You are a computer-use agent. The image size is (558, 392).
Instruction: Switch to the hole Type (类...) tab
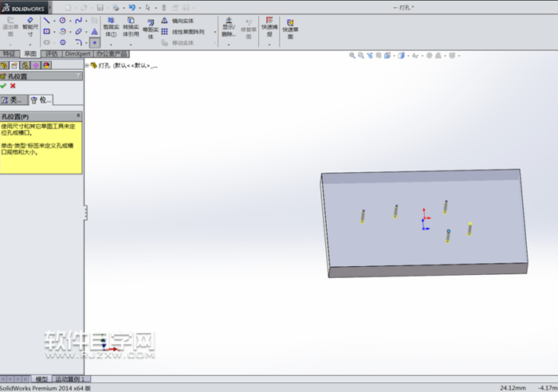[x=14, y=100]
